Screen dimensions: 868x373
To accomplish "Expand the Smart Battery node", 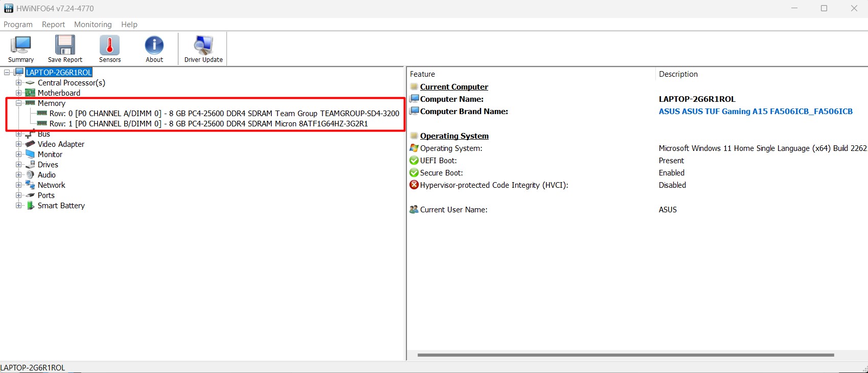I will 19,205.
